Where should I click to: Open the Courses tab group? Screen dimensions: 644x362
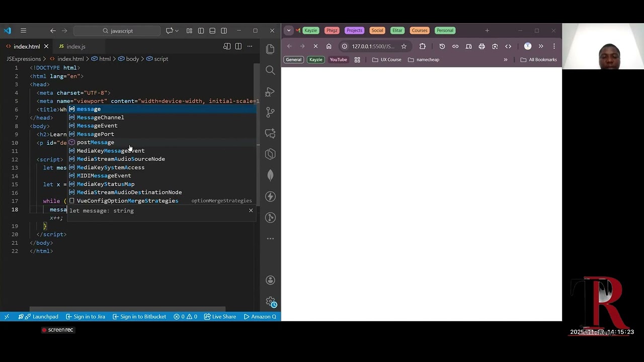(x=419, y=30)
